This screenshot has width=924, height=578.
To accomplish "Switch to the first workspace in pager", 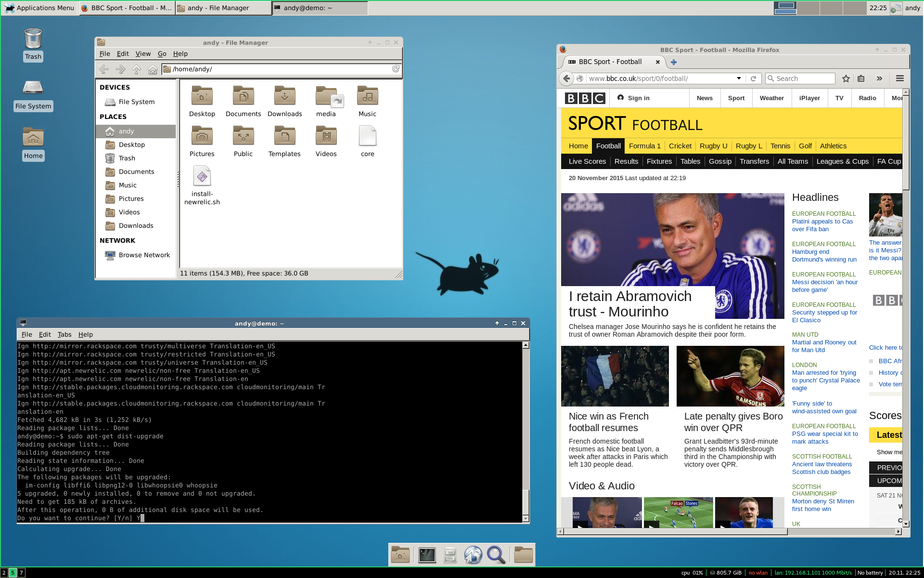I will point(786,8).
